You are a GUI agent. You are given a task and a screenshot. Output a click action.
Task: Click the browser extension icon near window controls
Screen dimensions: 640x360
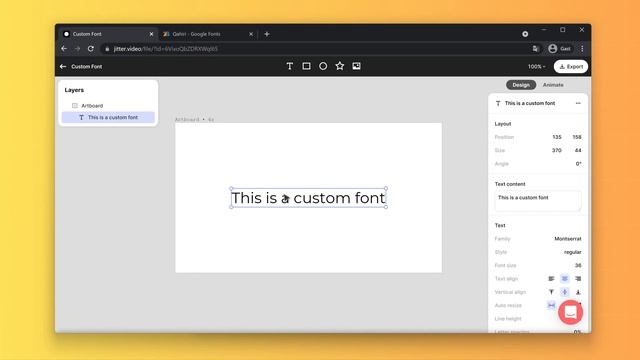(x=525, y=34)
